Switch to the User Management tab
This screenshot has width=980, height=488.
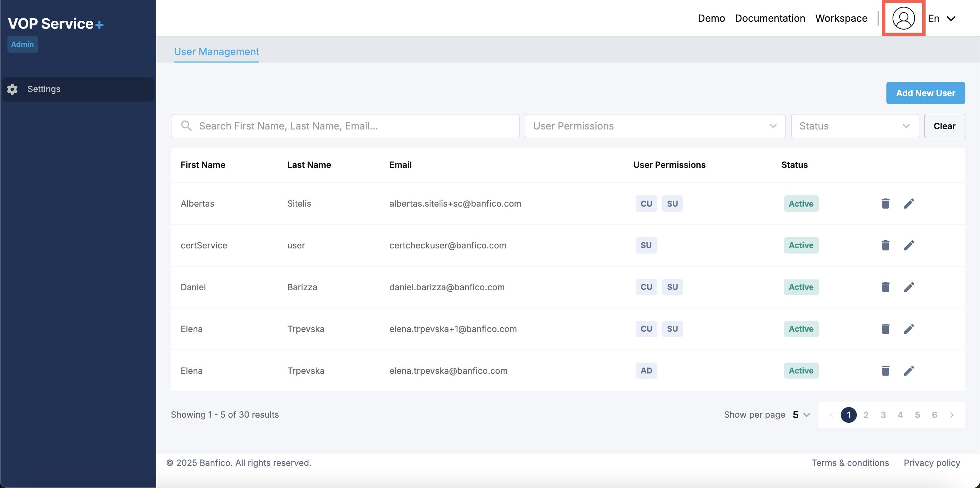pyautogui.click(x=216, y=52)
